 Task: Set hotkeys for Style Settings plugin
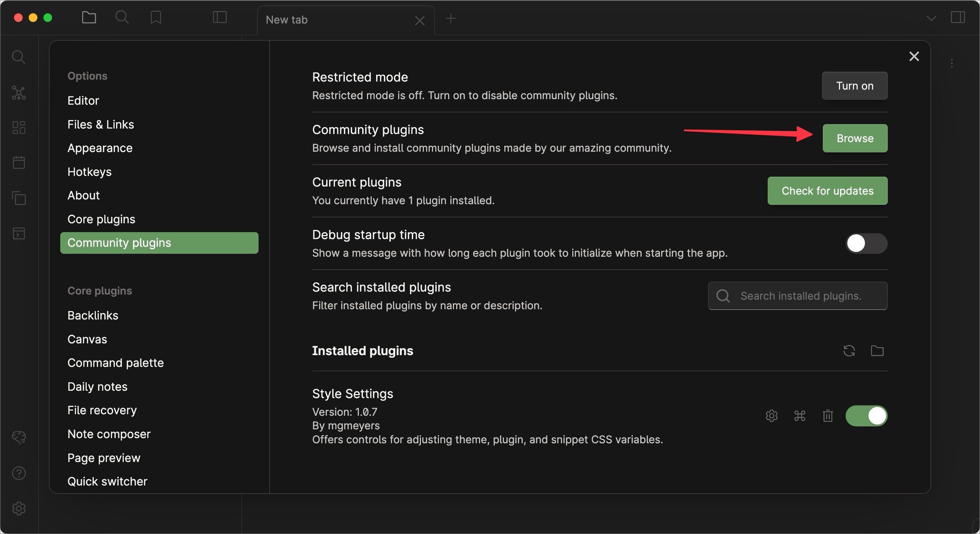click(800, 416)
